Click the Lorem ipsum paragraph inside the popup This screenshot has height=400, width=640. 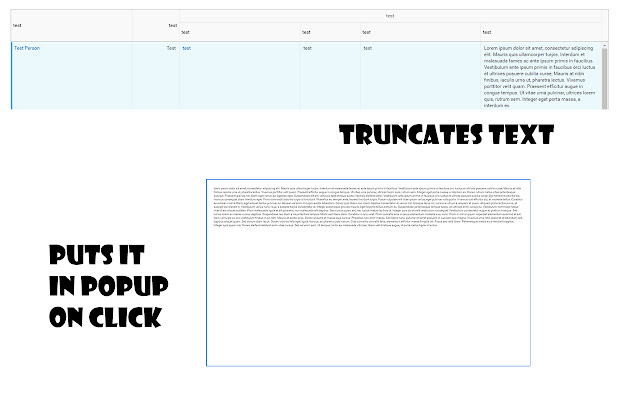pyautogui.click(x=368, y=207)
